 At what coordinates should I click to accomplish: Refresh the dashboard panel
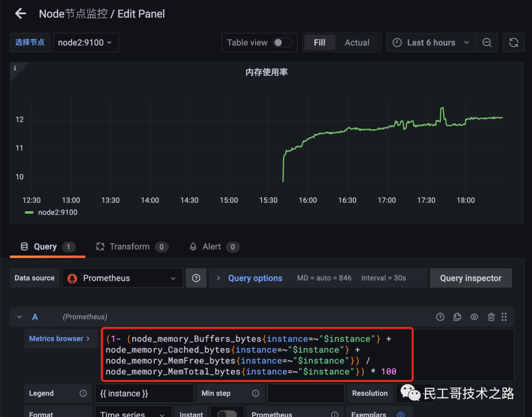(x=513, y=42)
